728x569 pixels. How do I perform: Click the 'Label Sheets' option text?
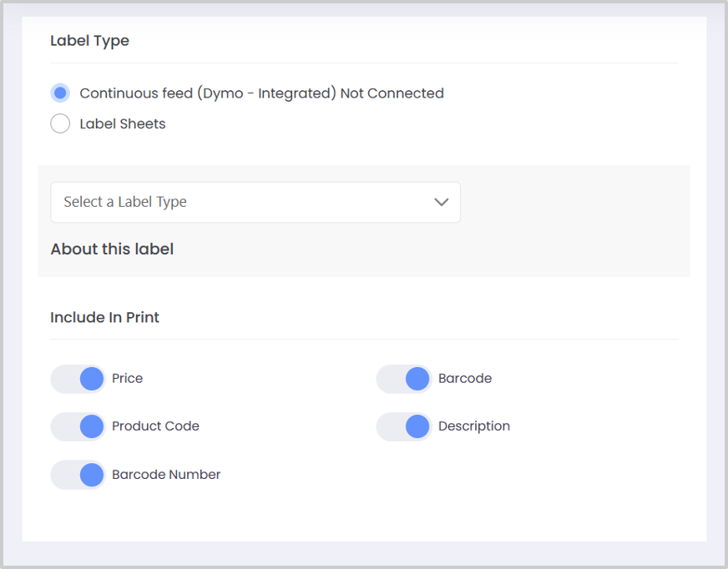coord(123,124)
